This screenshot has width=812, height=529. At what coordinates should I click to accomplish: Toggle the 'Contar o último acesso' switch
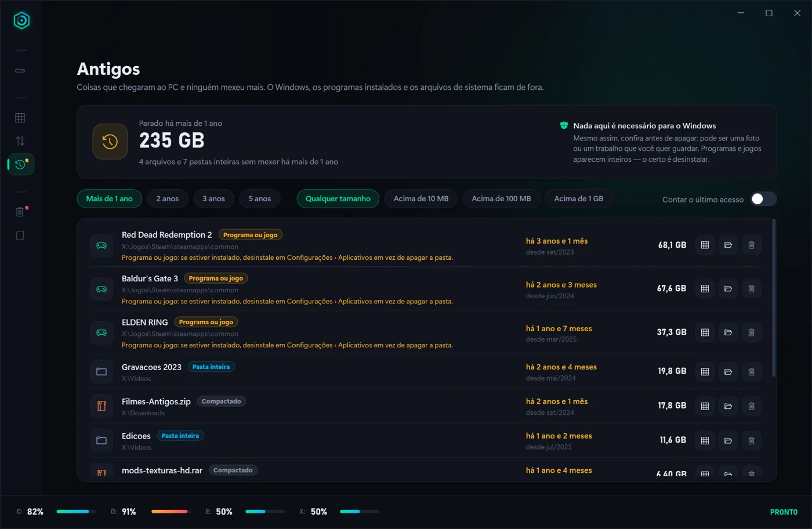pyautogui.click(x=763, y=199)
